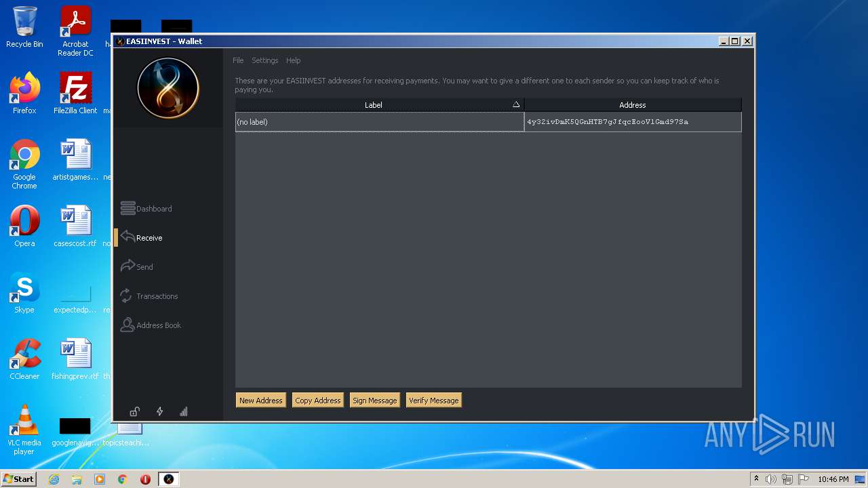Viewport: 868px width, 488px height.
Task: Click the Sign Message button
Action: pyautogui.click(x=374, y=401)
